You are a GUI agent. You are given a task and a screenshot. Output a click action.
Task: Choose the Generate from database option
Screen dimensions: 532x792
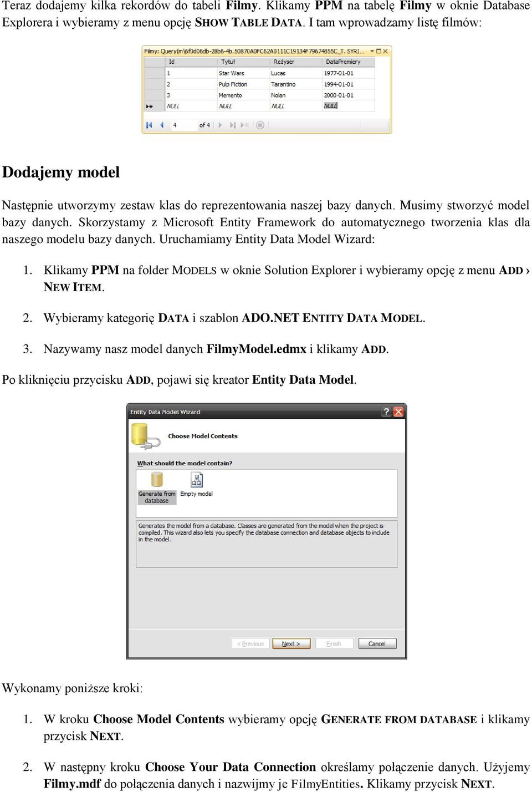(157, 488)
